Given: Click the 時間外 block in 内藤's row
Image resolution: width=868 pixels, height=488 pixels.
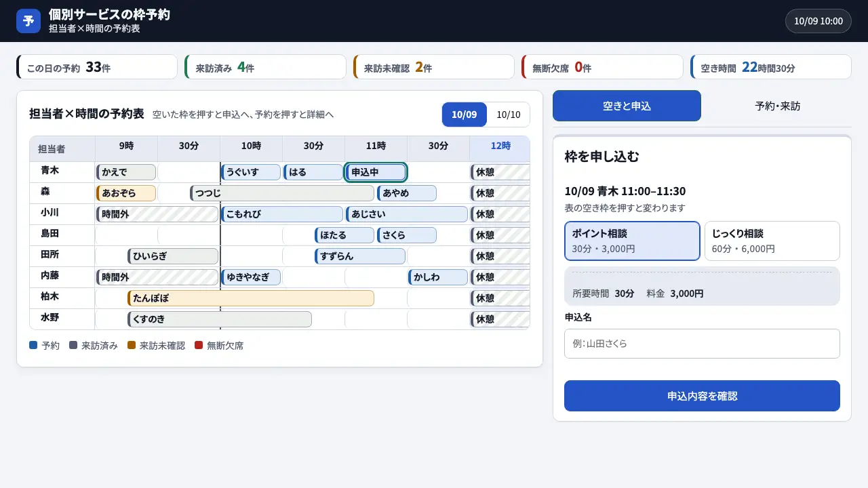Looking at the screenshot, I should [x=157, y=277].
